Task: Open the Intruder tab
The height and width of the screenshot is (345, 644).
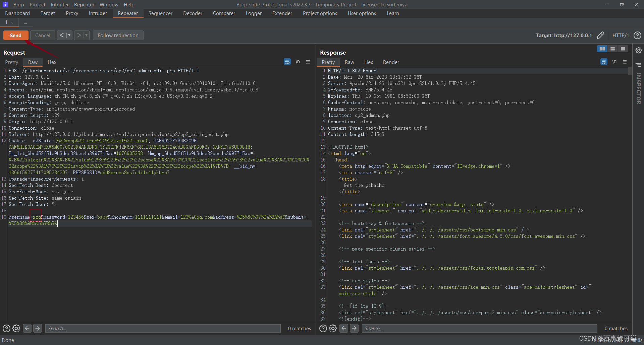Action: pos(98,13)
